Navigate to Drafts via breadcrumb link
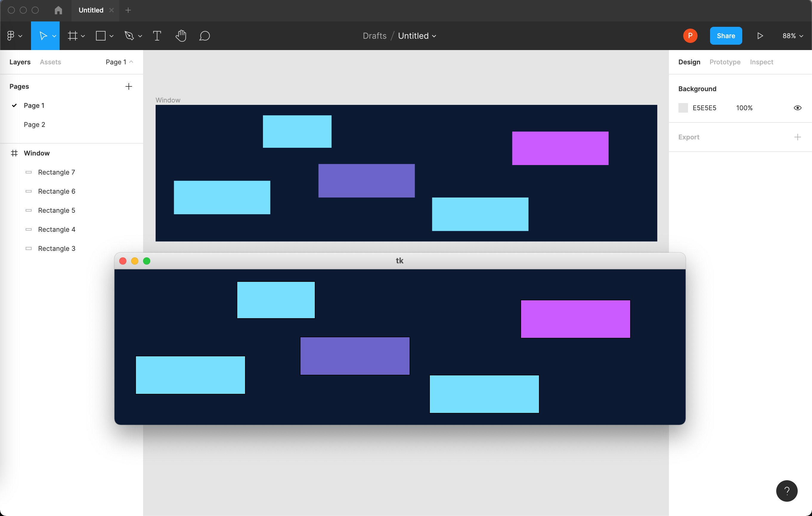 click(x=374, y=35)
